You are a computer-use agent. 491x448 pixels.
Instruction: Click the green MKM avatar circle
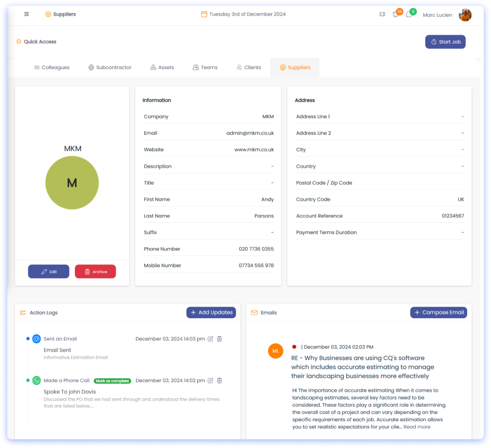[72, 183]
